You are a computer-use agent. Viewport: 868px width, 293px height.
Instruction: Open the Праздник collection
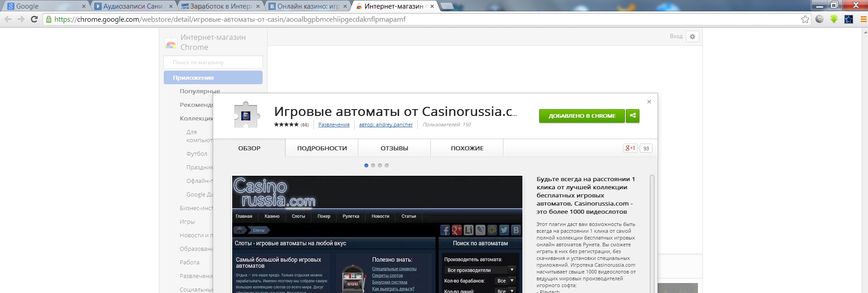click(200, 167)
